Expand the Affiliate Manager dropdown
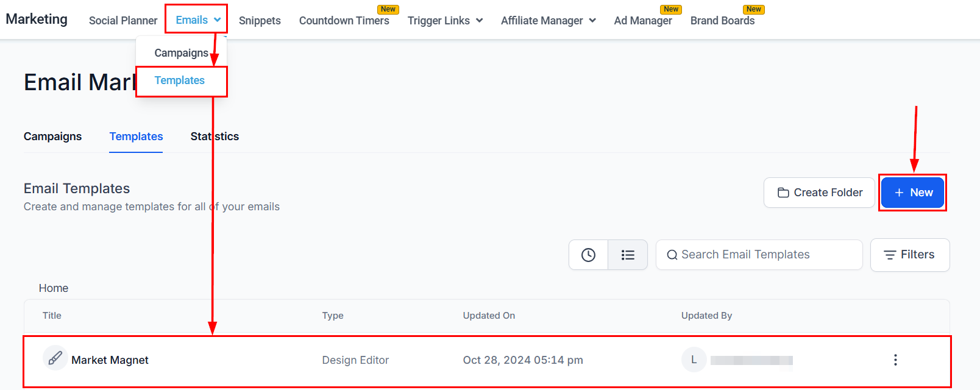The height and width of the screenshot is (390, 980). tap(548, 21)
